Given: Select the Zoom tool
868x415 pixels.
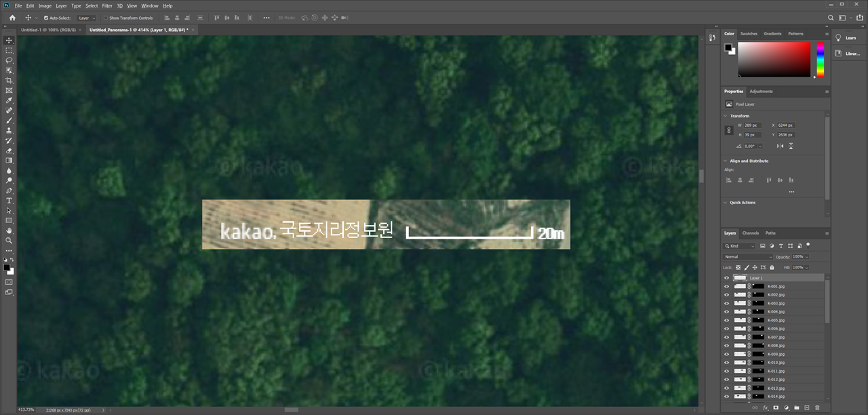Looking at the screenshot, I should tap(9, 240).
